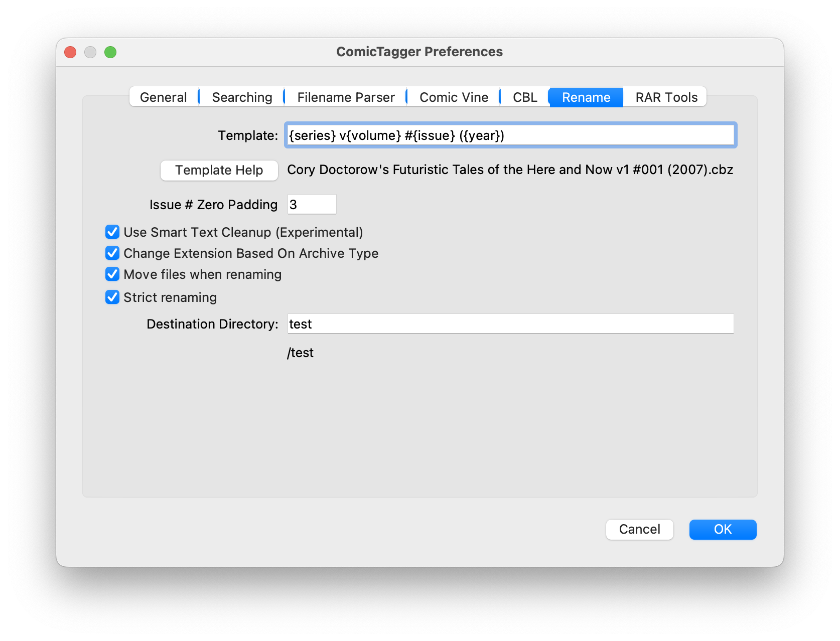This screenshot has width=840, height=641.
Task: Click inside the Template input field
Action: pos(510,135)
